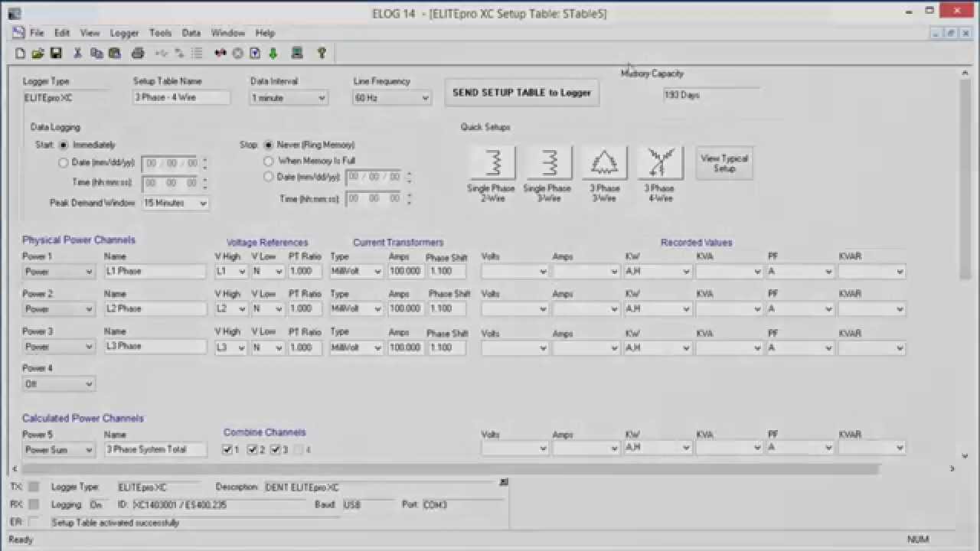This screenshot has height=551, width=980.
Task: Select Stop by Date radio button
Action: pyautogui.click(x=269, y=177)
